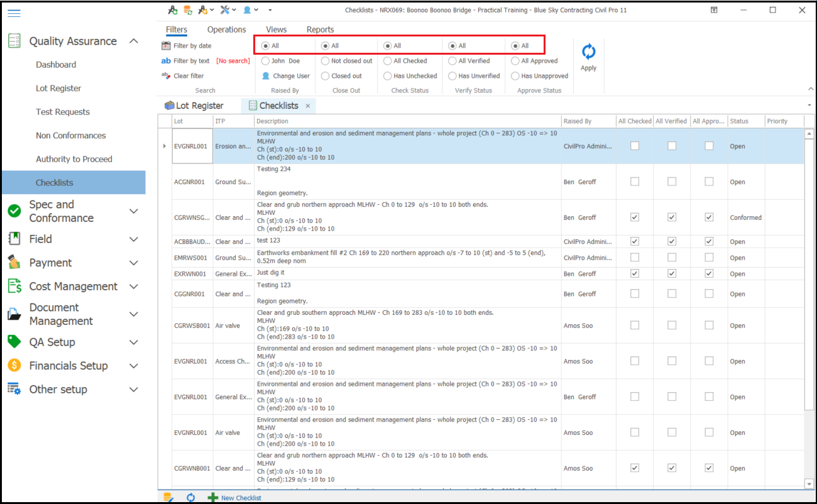The height and width of the screenshot is (504, 817).
Task: Select the John Doe radio button
Action: (266, 61)
